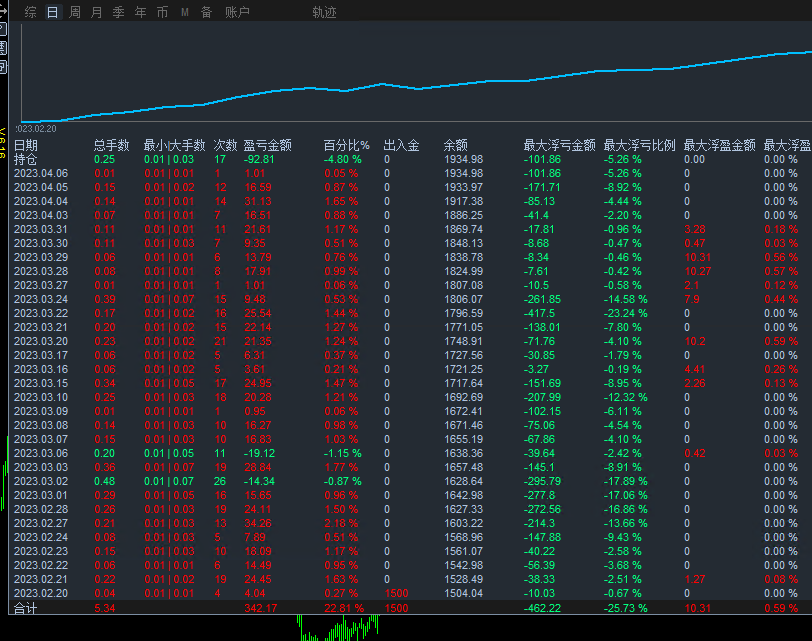Image resolution: width=812 pixels, height=641 pixels.
Task: Select the 2023.02.23 date row
Action: click(410, 551)
